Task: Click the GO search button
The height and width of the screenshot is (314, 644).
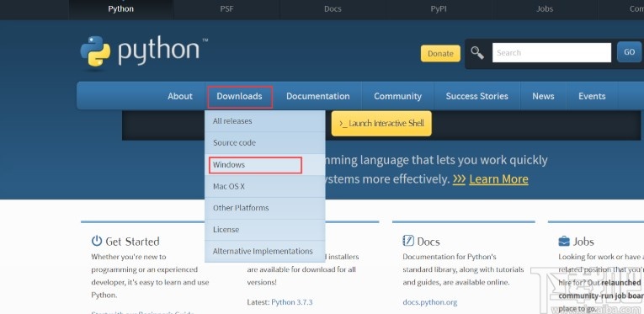Action: 629,52
